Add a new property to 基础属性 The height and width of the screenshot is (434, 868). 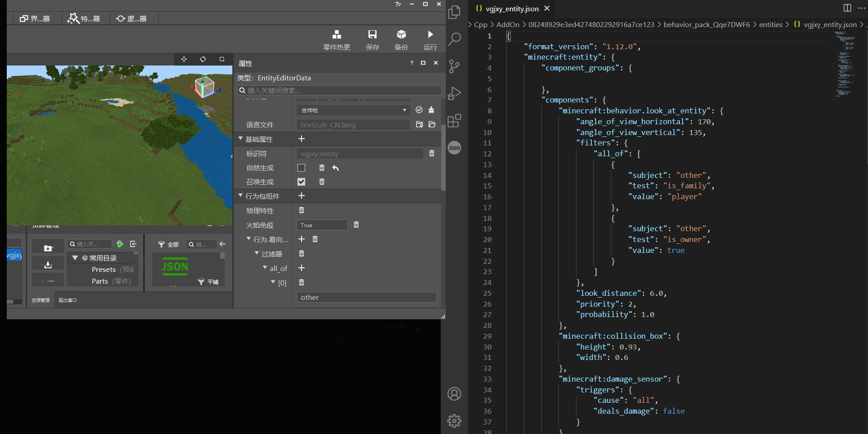tap(302, 139)
